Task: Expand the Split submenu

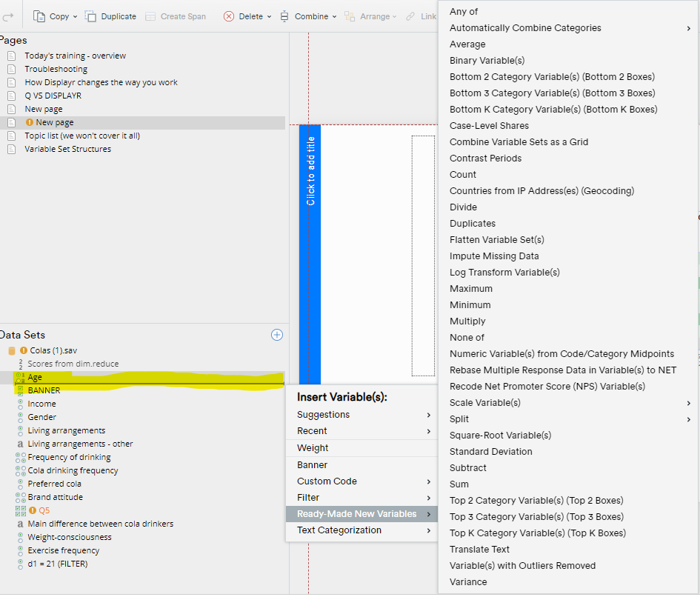Action: [689, 419]
